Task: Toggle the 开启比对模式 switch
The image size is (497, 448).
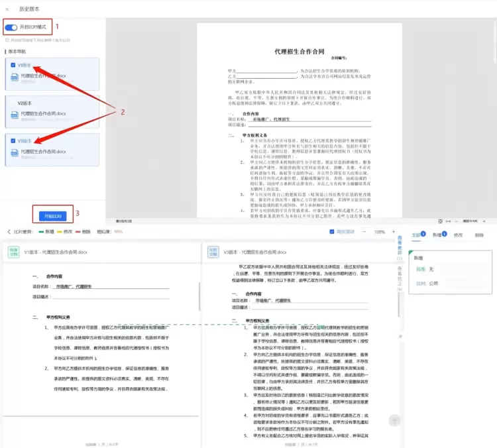Action: [x=11, y=28]
